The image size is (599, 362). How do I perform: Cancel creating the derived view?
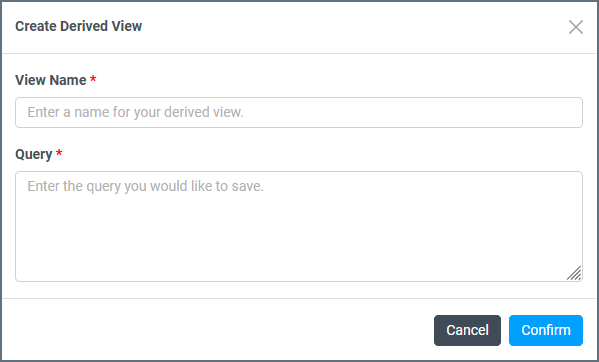[x=467, y=330]
